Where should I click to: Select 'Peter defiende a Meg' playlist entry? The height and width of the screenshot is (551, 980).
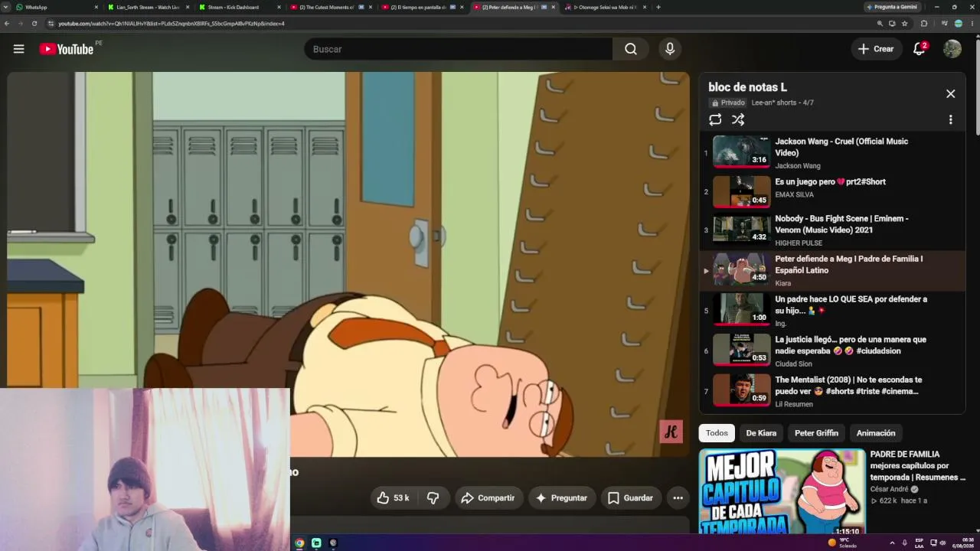pyautogui.click(x=832, y=271)
